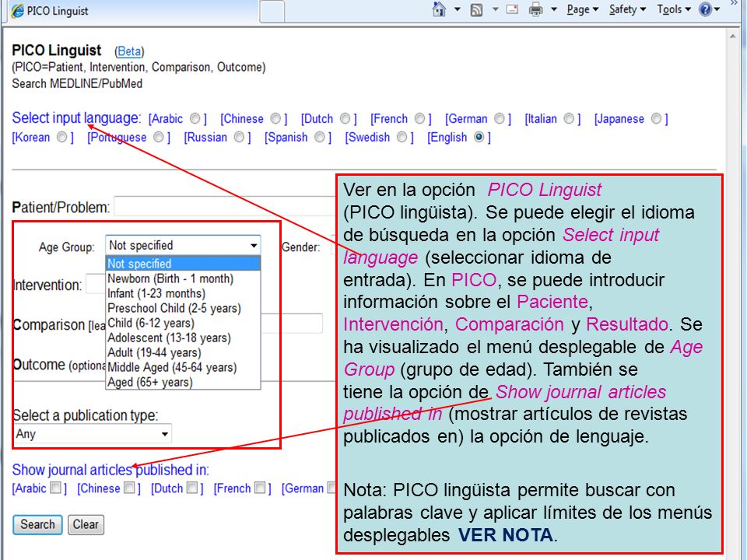The height and width of the screenshot is (560, 747).
Task: Choose Middle Aged (45-64 years) option
Action: (183, 367)
